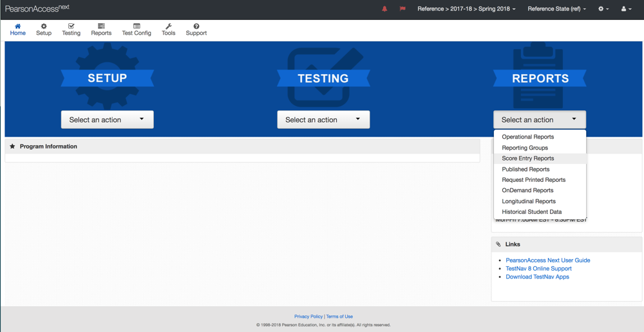
Task: Go to Home in navigation bar
Action: 18,30
